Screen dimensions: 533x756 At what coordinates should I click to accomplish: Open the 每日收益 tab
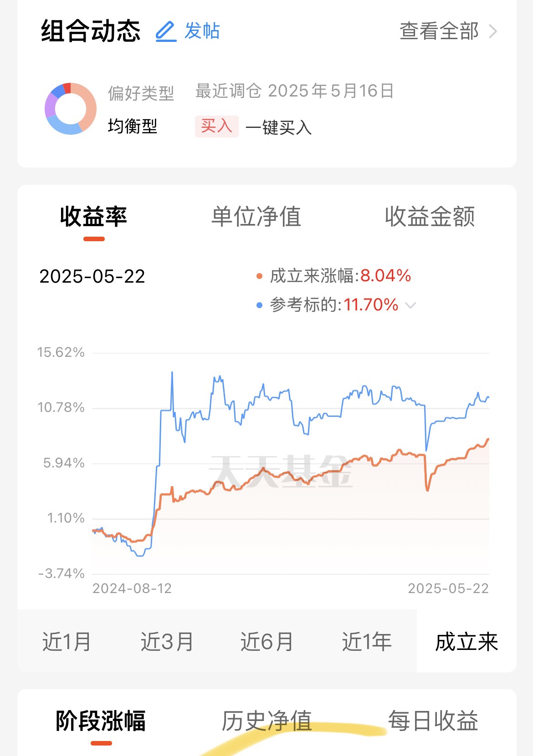coord(433,721)
